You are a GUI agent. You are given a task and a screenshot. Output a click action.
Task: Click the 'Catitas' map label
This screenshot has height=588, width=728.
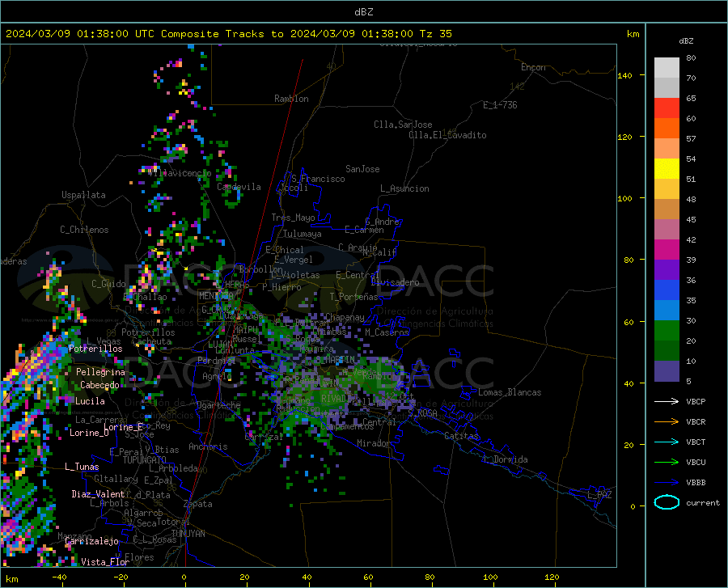(461, 436)
